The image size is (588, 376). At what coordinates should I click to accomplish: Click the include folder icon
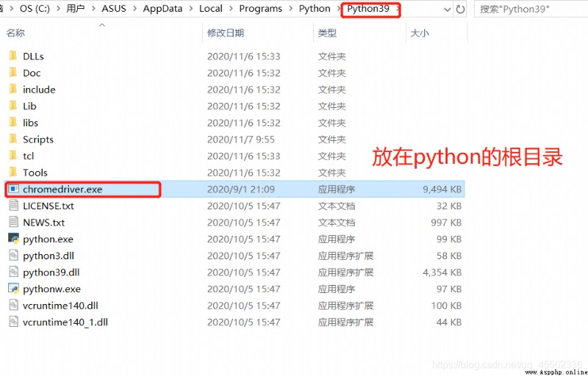point(13,90)
